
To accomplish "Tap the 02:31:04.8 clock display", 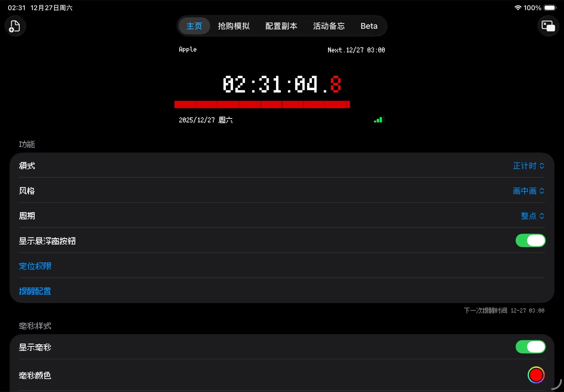I will (282, 84).
